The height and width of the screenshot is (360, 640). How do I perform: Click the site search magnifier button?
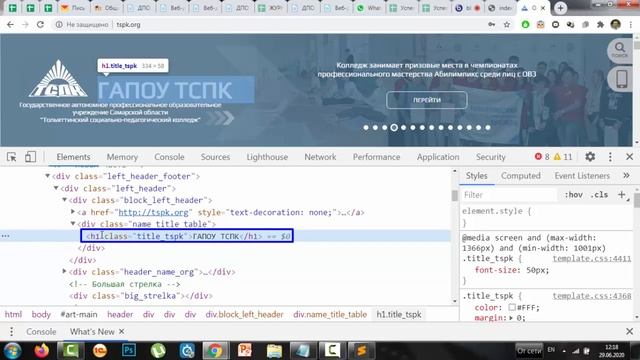click(620, 51)
